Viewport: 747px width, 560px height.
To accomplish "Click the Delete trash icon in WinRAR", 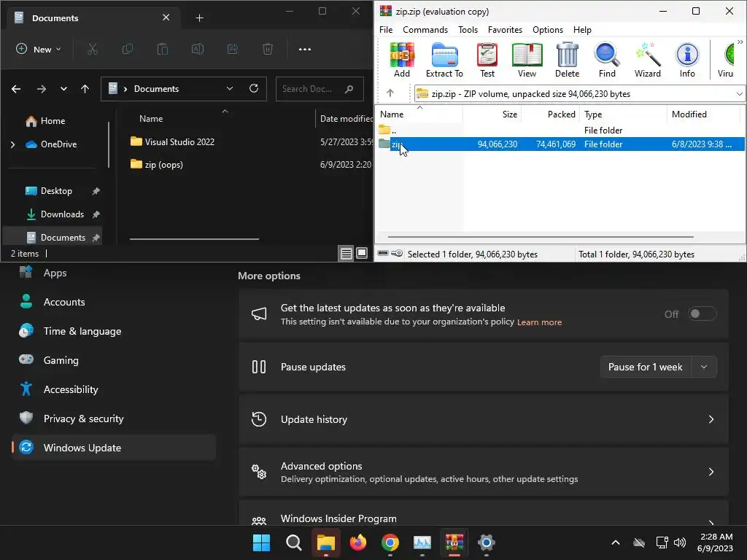I will pyautogui.click(x=567, y=60).
